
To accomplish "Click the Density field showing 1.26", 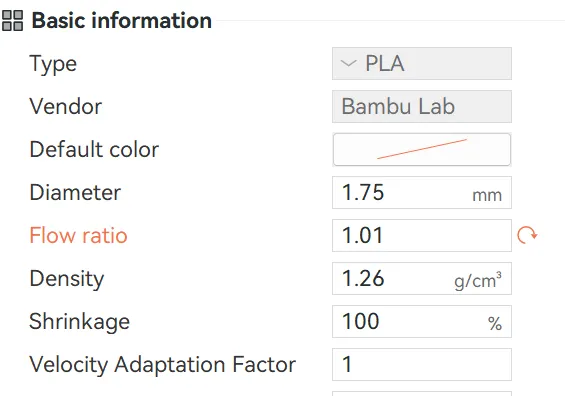I will 422,279.
